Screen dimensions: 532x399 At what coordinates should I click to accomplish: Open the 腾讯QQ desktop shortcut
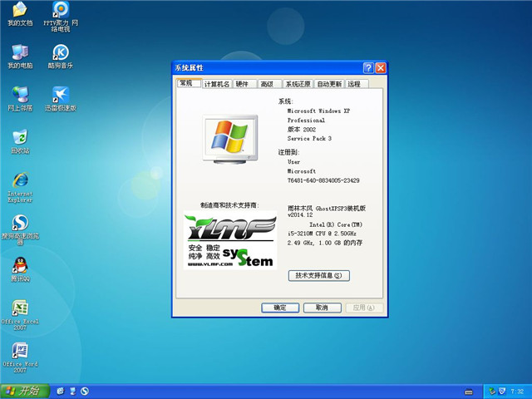point(20,269)
